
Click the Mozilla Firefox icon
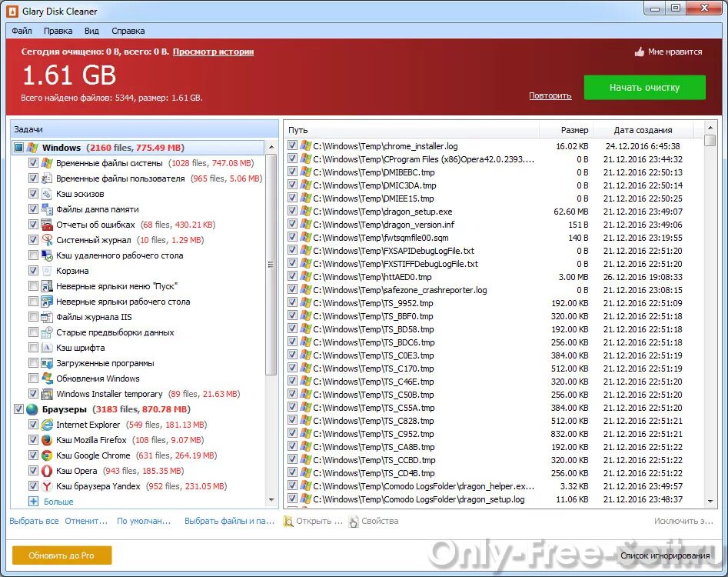(x=47, y=440)
